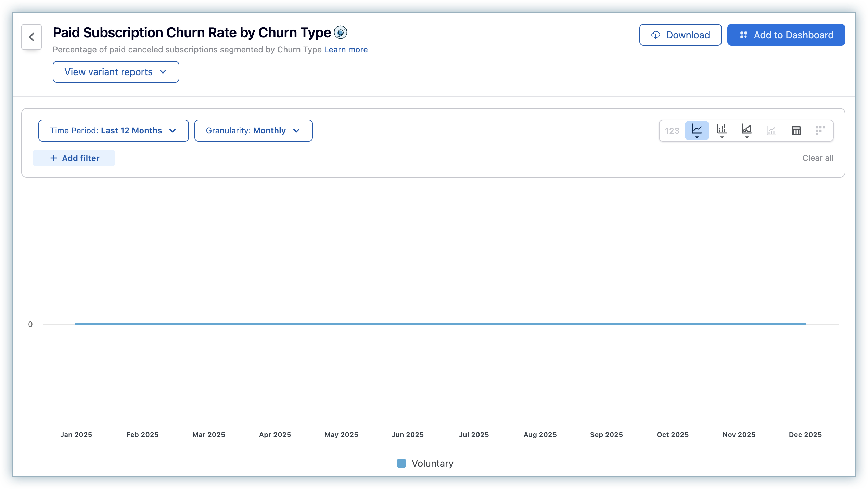Image resolution: width=868 pixels, height=489 pixels.
Task: Open the View variant reports dropdown
Action: [x=116, y=72]
